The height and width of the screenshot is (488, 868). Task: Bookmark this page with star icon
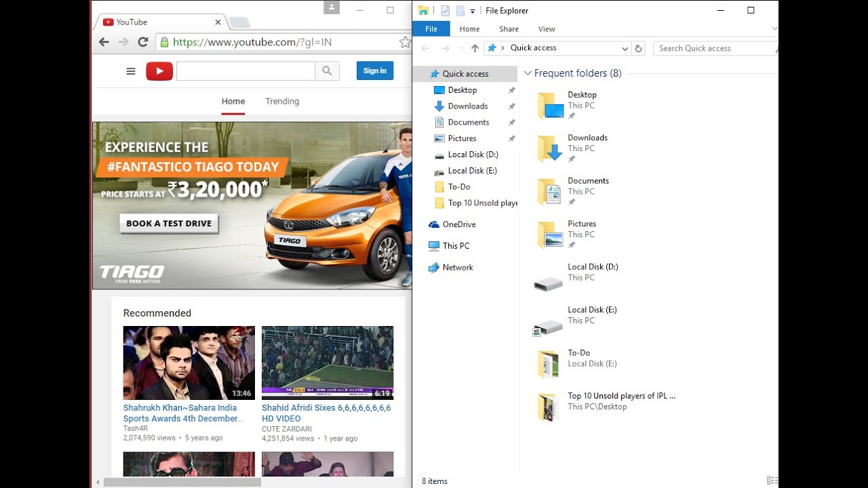(405, 42)
